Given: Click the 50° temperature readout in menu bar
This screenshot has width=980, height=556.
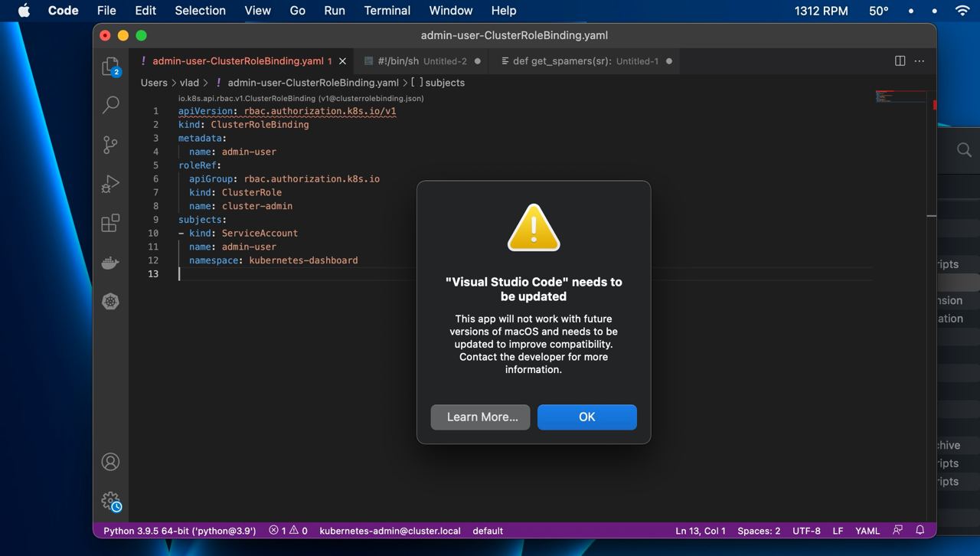Looking at the screenshot, I should 879,11.
